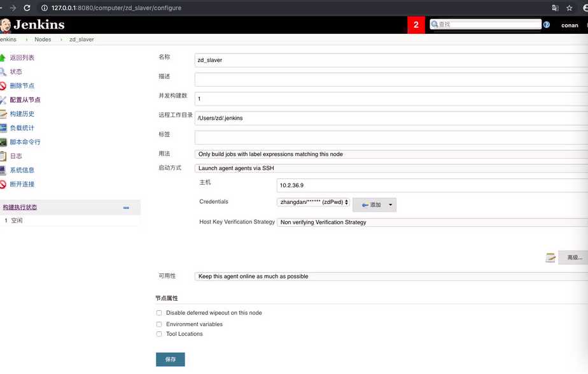Click the name field containing zd_slaver
The width and height of the screenshot is (588, 374).
[391, 60]
